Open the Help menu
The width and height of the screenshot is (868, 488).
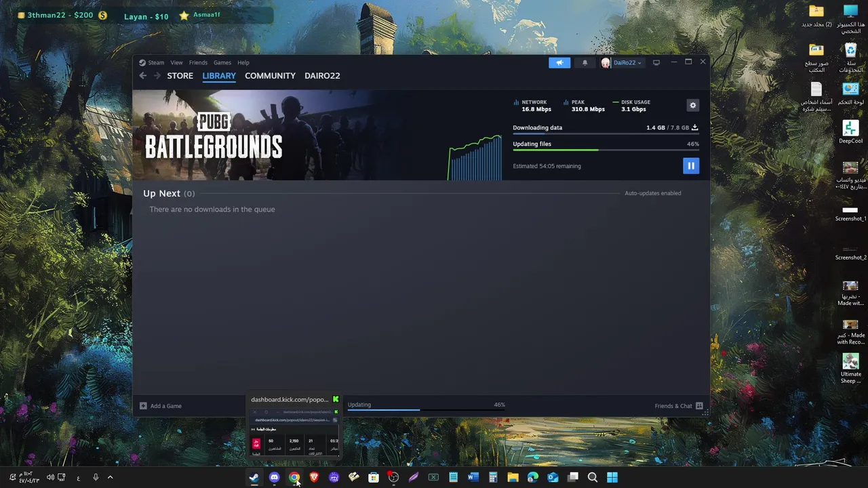click(243, 62)
